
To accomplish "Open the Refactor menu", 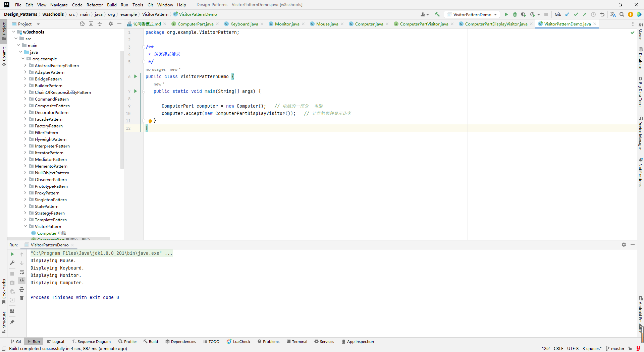I will tap(95, 5).
